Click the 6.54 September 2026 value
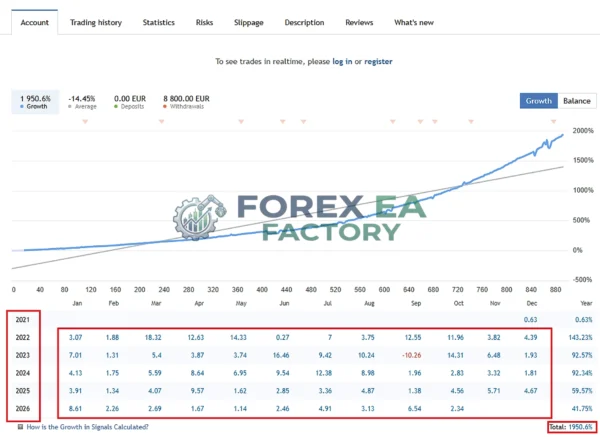Image resolution: width=600 pixels, height=437 pixels. [x=415, y=409]
